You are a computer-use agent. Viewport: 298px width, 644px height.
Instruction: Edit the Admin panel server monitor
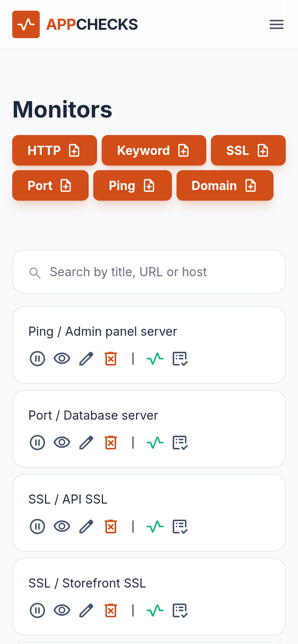86,359
